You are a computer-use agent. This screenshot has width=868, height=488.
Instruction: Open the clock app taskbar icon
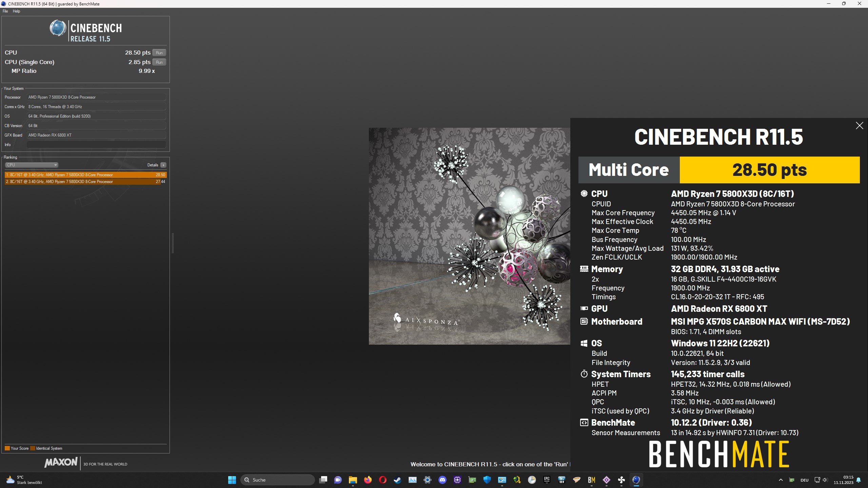click(x=532, y=480)
